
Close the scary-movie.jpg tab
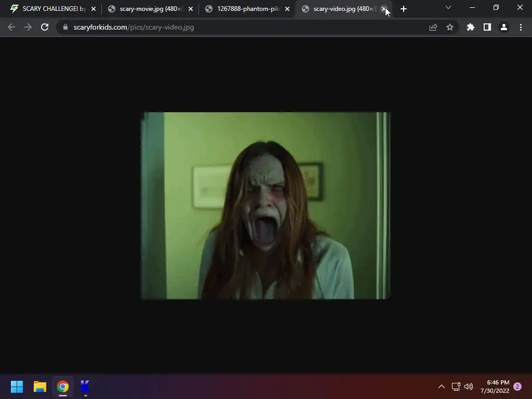191,9
